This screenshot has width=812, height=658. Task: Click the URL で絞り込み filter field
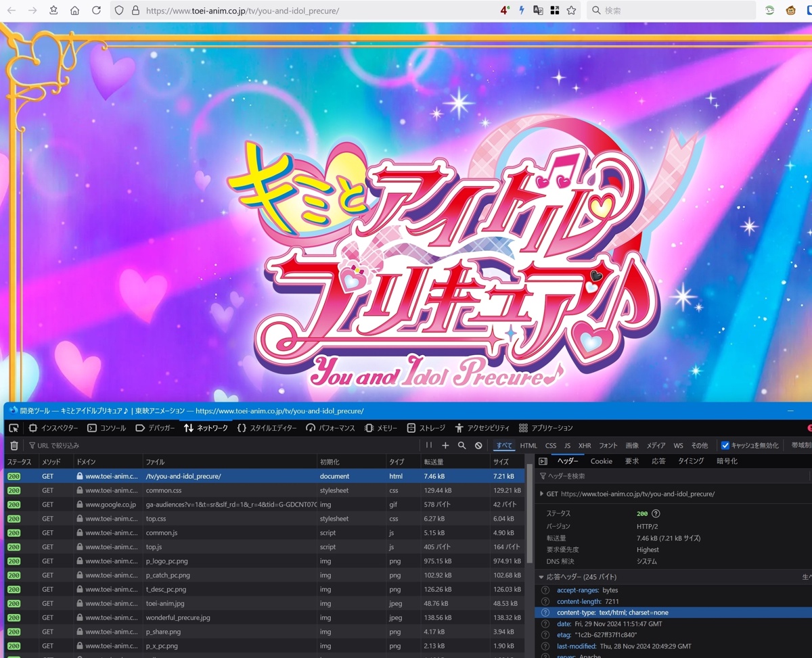pyautogui.click(x=223, y=446)
